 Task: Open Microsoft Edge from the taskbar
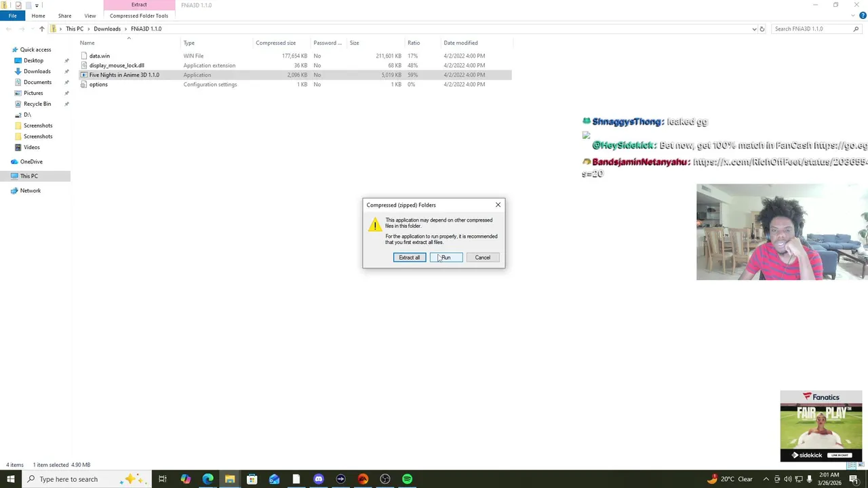[x=208, y=479]
